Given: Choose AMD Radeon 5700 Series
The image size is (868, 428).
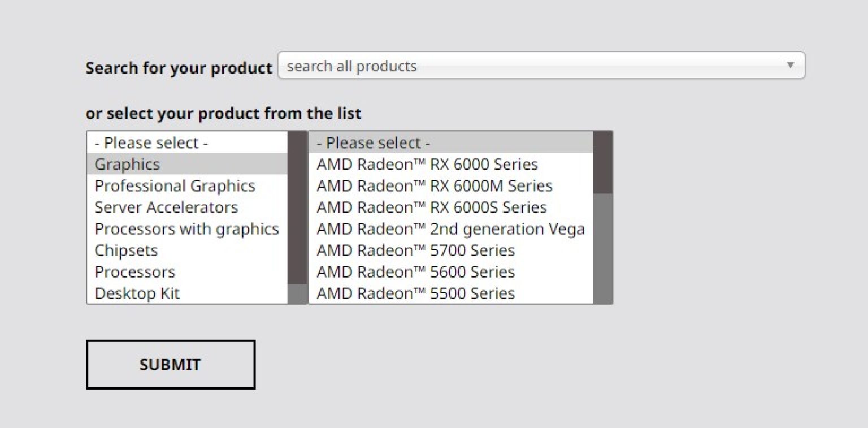Looking at the screenshot, I should pyautogui.click(x=415, y=250).
